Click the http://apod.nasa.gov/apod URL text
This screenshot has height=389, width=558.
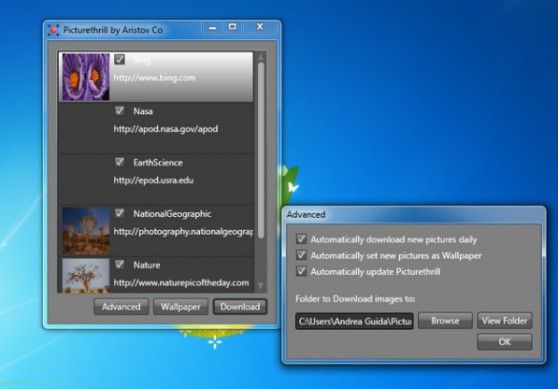click(166, 129)
